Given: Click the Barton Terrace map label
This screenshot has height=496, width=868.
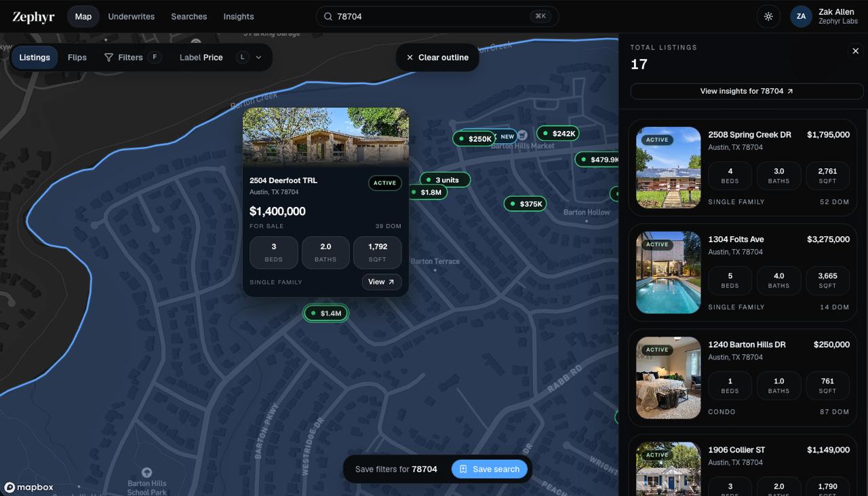Looking at the screenshot, I should 435,261.
